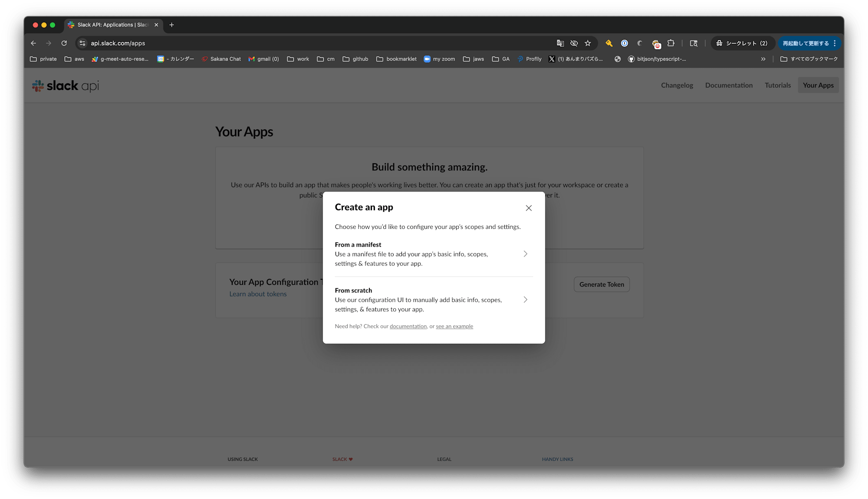Open the Chrome three-dot menu
The width and height of the screenshot is (868, 499).
[x=835, y=43]
